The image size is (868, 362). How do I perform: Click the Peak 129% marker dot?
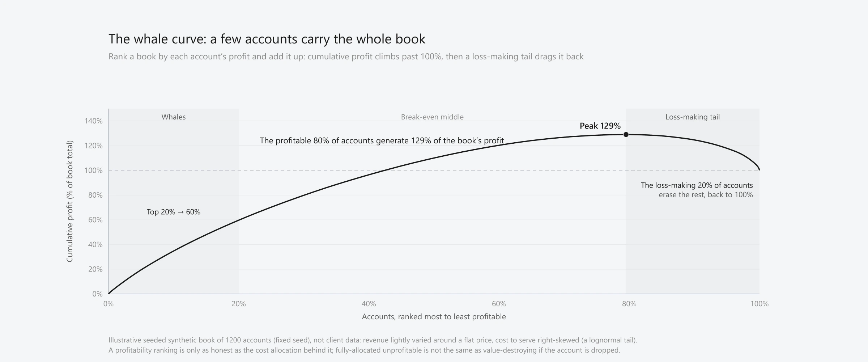tap(626, 134)
